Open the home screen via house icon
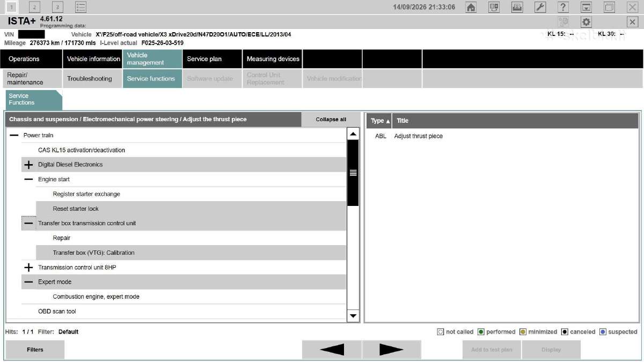Screen dimensions: 644x362 [x=471, y=7]
